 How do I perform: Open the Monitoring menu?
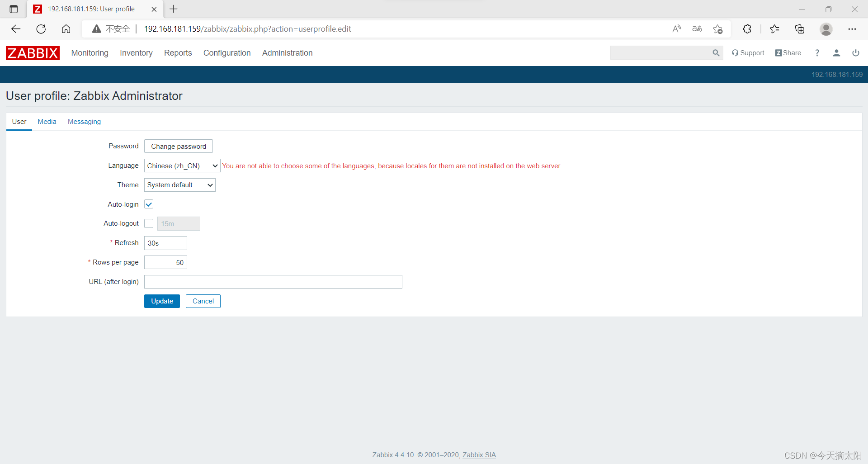[90, 53]
